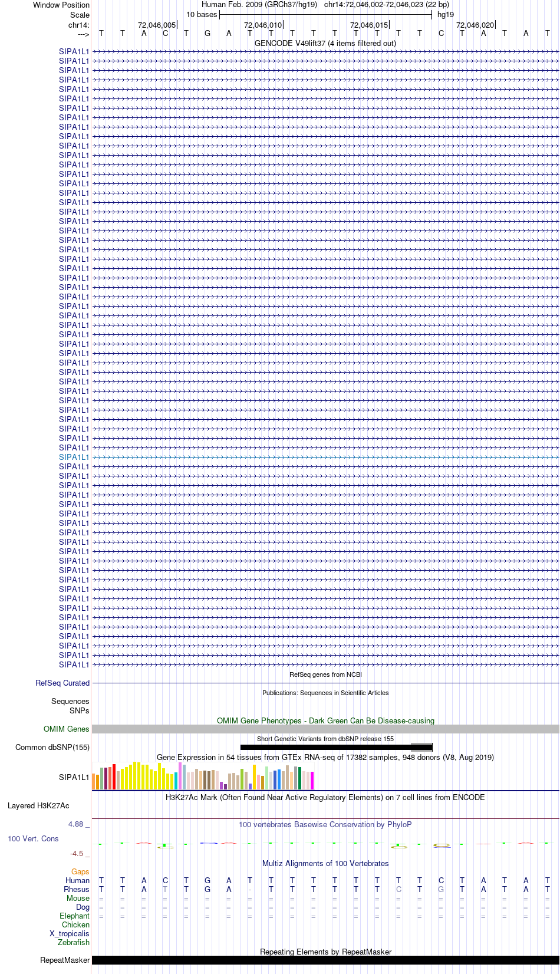The height and width of the screenshot is (974, 560).
Task: Click the Common dbSNP(155) track label
Action: pos(52,747)
